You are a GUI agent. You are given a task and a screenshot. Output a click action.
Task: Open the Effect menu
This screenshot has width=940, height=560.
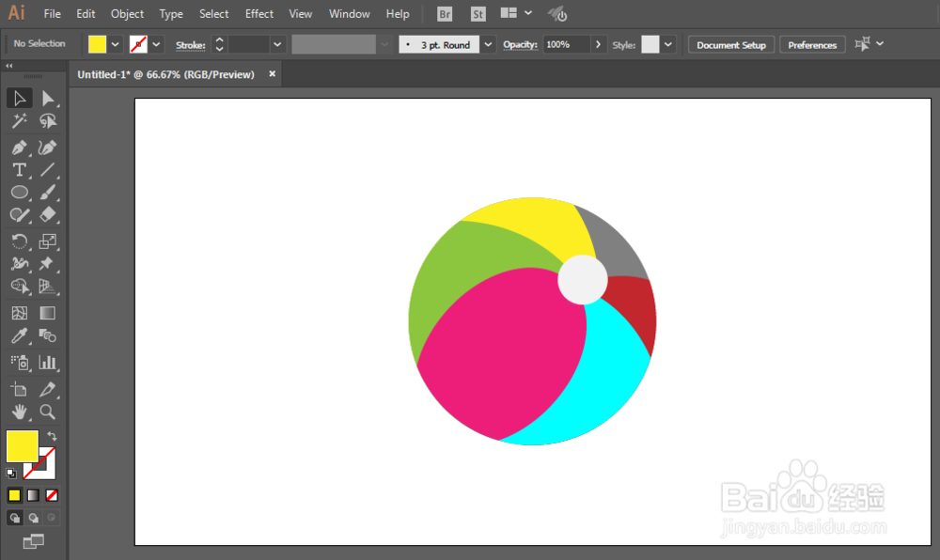[259, 14]
